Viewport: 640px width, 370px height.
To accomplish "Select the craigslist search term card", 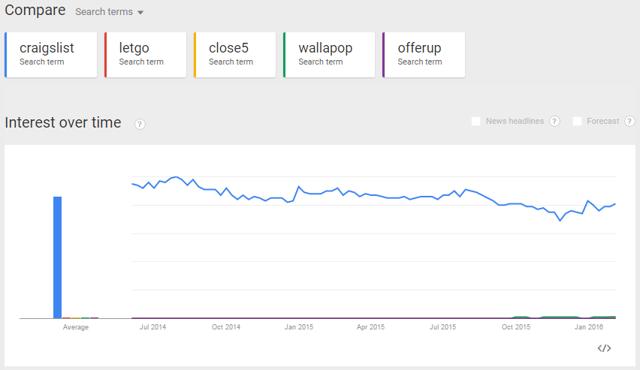I will pyautogui.click(x=51, y=55).
